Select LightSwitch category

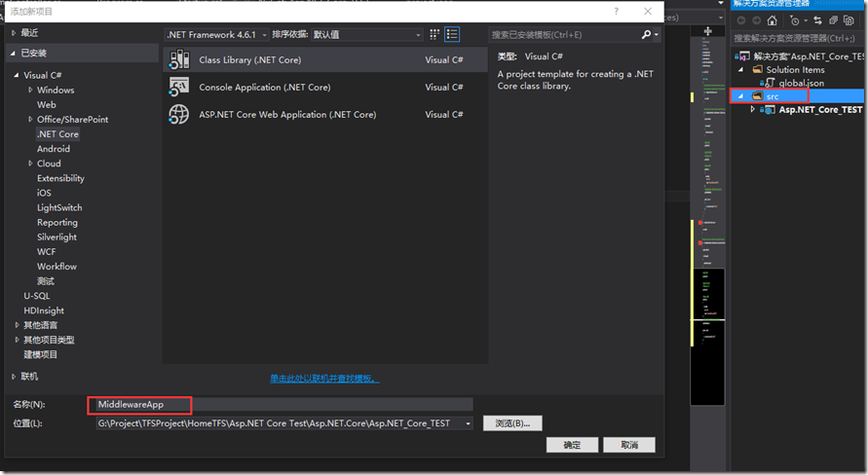[x=59, y=208]
